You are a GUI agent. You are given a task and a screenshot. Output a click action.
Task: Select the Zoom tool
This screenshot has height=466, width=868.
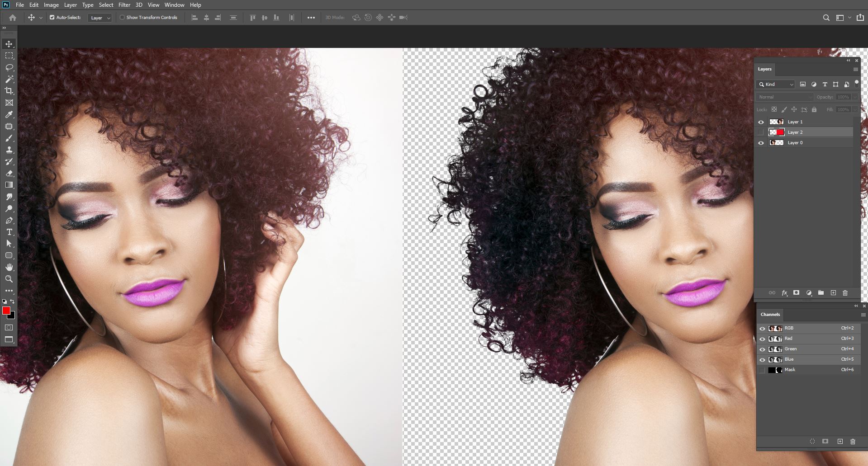pos(9,279)
